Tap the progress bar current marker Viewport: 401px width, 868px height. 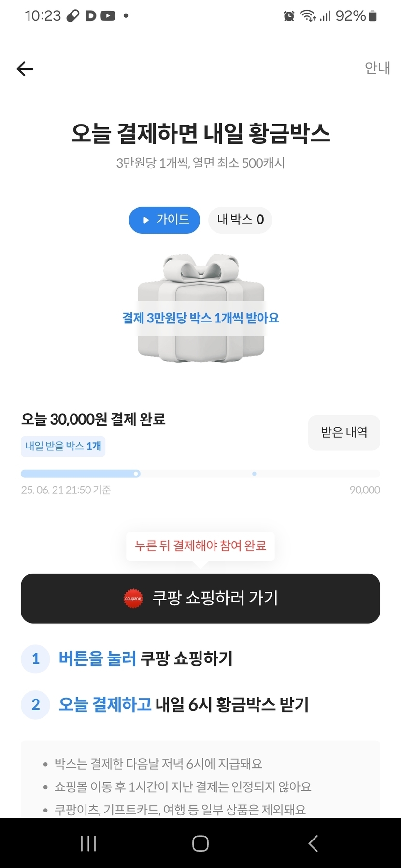point(137,474)
